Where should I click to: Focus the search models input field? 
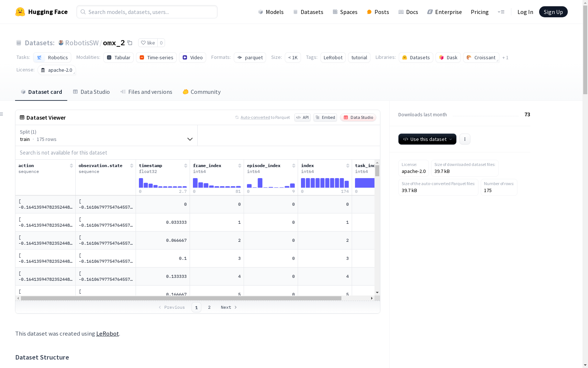147,12
